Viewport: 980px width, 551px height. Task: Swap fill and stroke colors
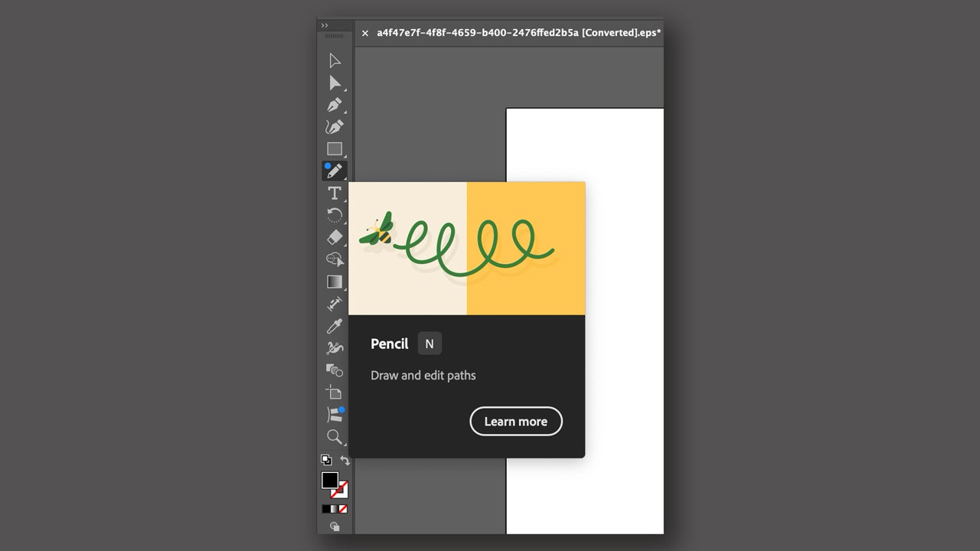click(345, 460)
